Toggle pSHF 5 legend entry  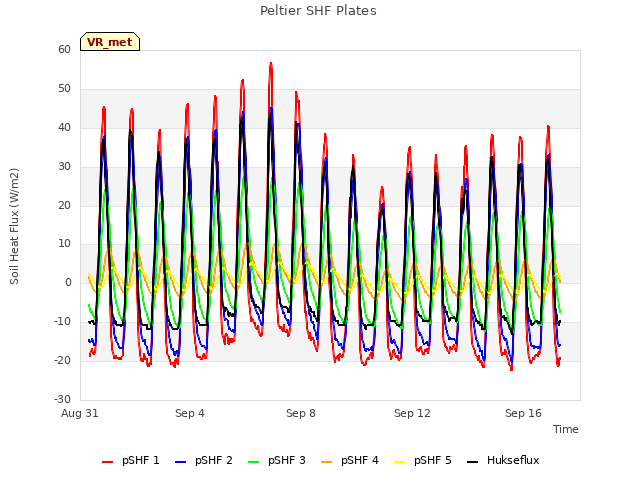coord(423,460)
